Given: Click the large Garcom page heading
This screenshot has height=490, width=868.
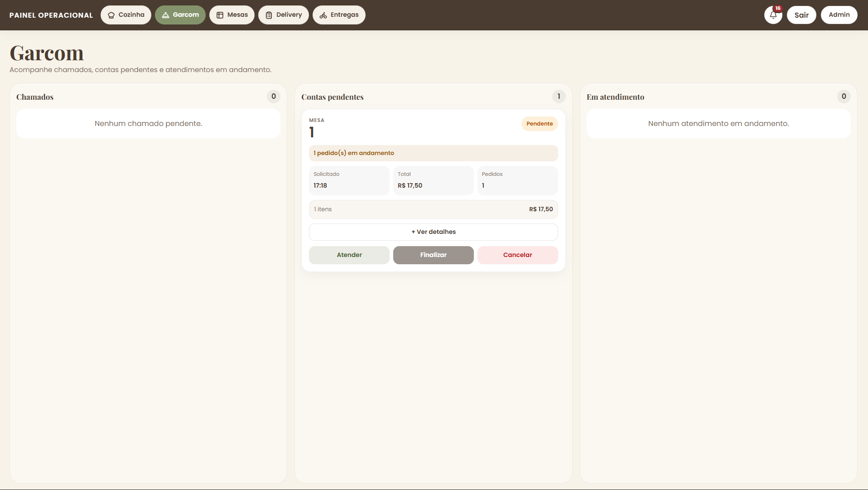Looking at the screenshot, I should click(47, 53).
